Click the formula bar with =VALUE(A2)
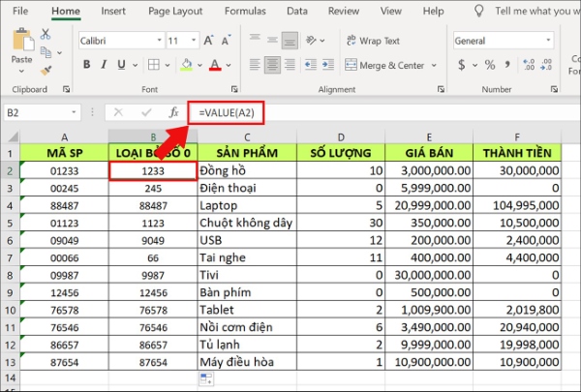Screen dimensions: 581x392 coord(385,112)
